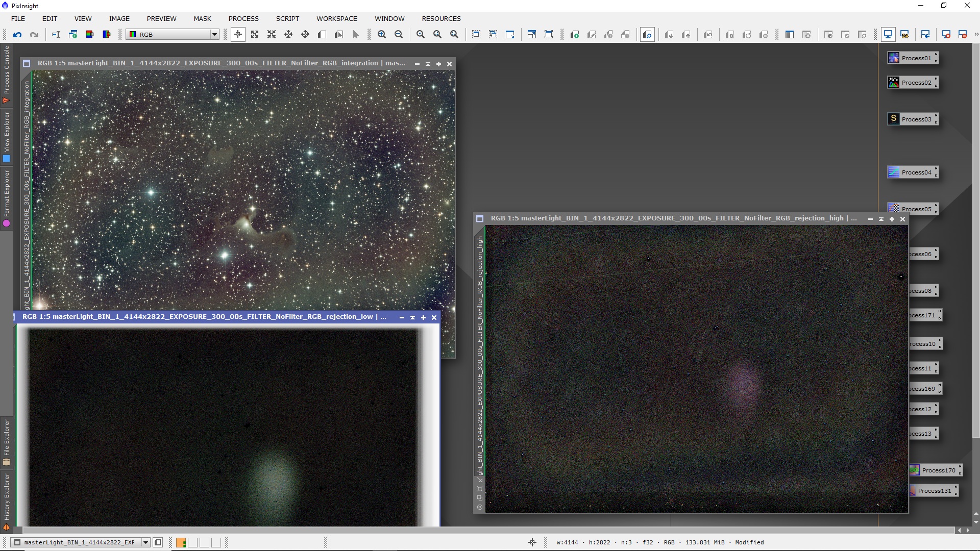
Task: Switch to the fourth workspace box
Action: (x=216, y=543)
